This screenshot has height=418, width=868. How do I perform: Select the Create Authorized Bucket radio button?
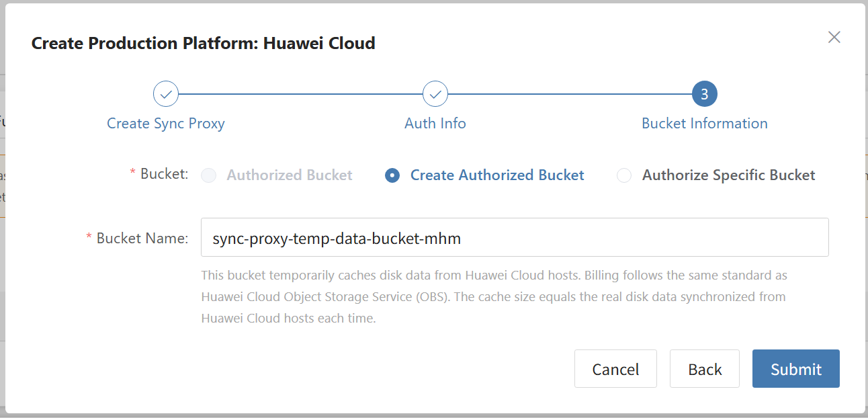[392, 175]
